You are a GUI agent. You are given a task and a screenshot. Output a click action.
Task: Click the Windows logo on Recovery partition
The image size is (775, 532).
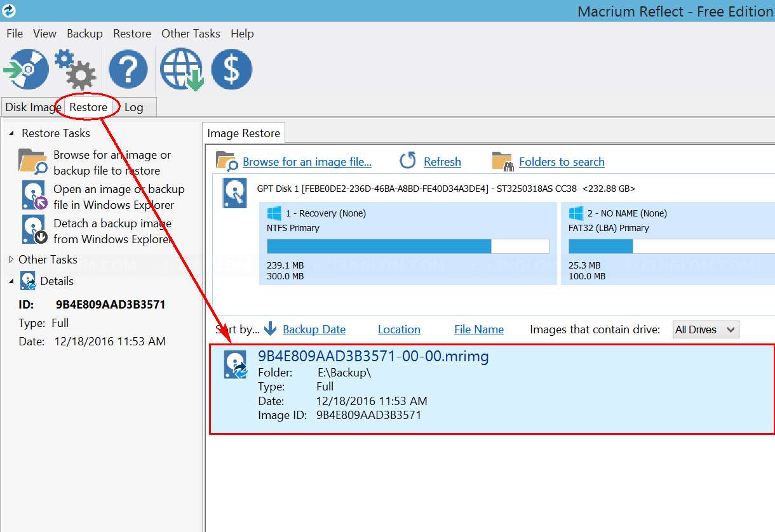click(x=274, y=213)
